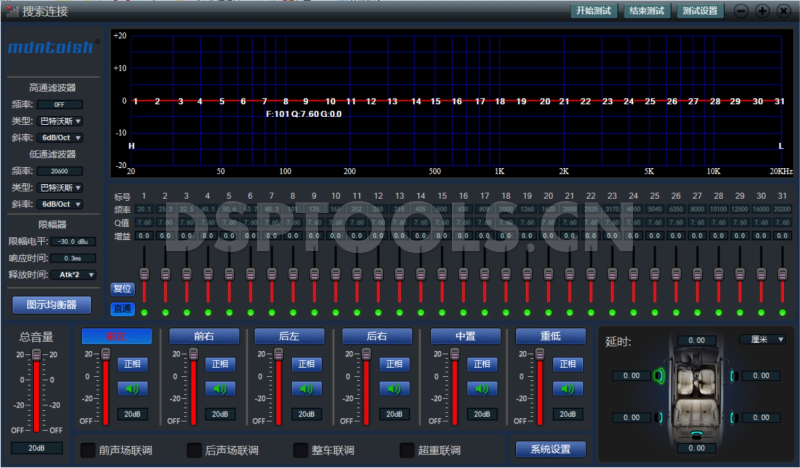Click high-pass H marker on graph
Viewport: 800px width, 468px height.
131,146
